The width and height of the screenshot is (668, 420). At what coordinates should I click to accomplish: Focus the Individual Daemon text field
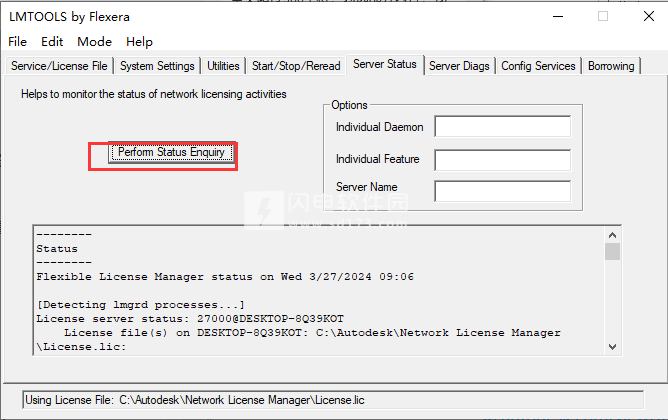pyautogui.click(x=502, y=127)
